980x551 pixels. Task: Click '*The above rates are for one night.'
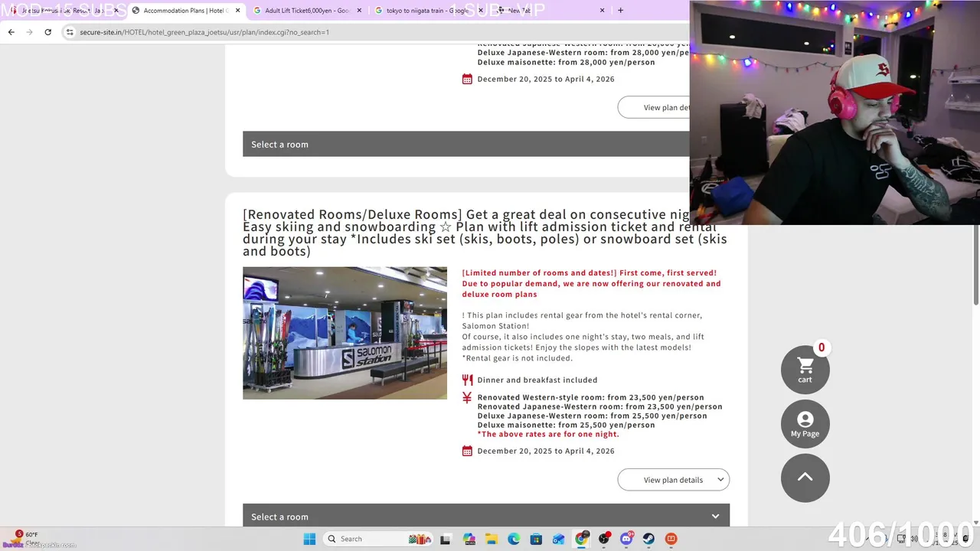click(x=548, y=434)
